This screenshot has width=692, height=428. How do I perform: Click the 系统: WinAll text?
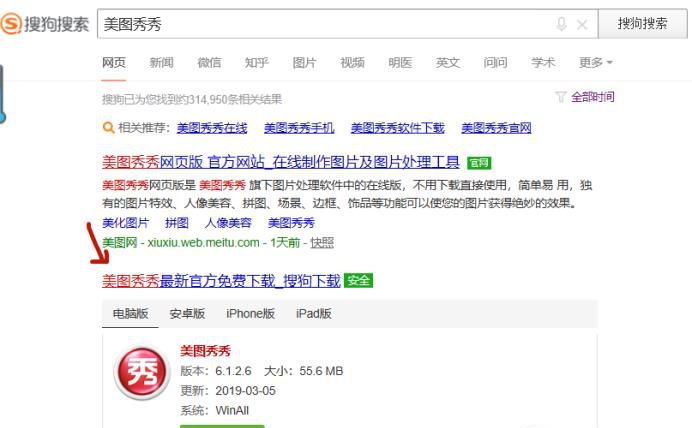214,411
